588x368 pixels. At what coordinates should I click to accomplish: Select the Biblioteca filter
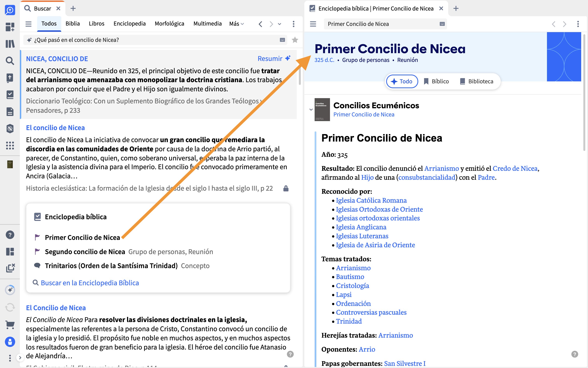pyautogui.click(x=476, y=81)
